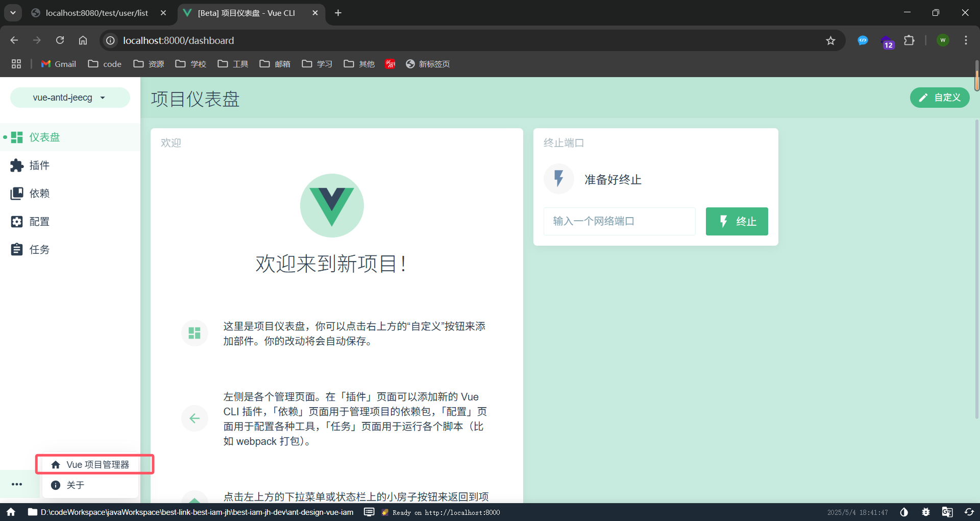Open the Chrome profile avatar W
The width and height of the screenshot is (980, 521).
pos(943,40)
